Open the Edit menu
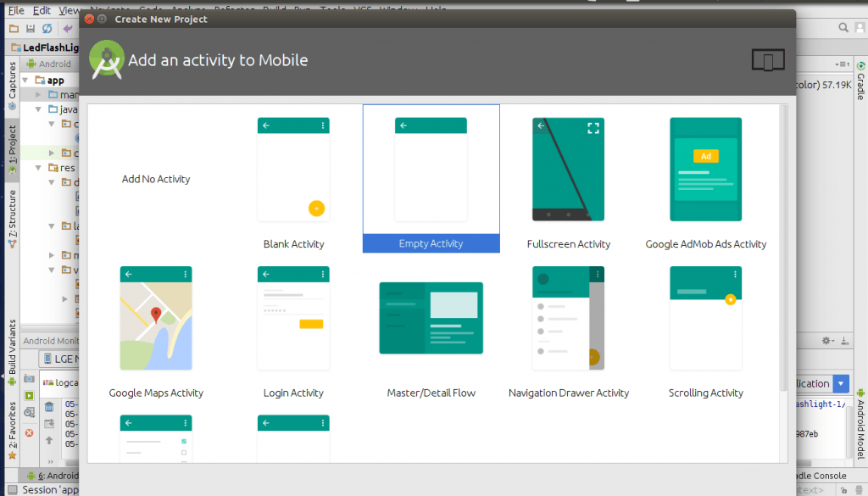Screen dimensions: 868x496 pyautogui.click(x=42, y=10)
